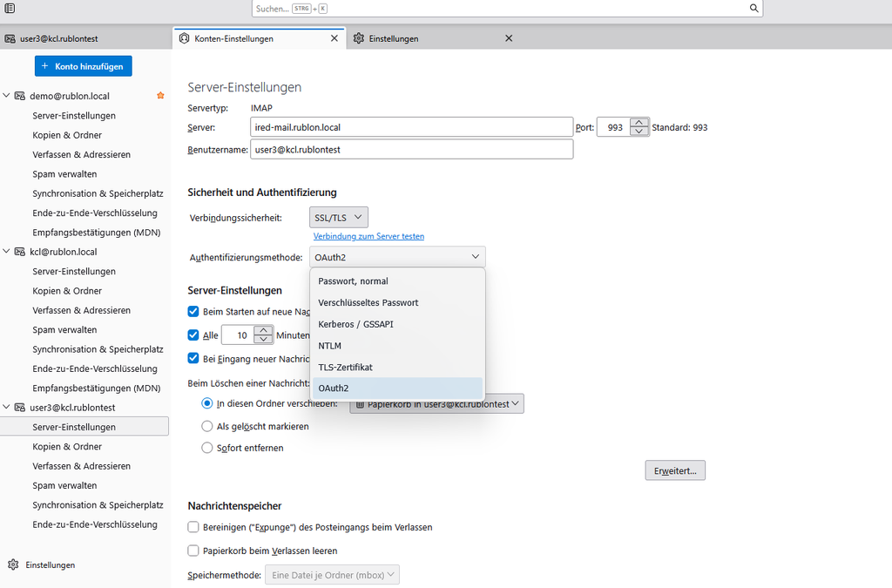The width and height of the screenshot is (892, 588).
Task: Open Spam verwalten under user3@kcl.rublontest
Action: point(64,485)
